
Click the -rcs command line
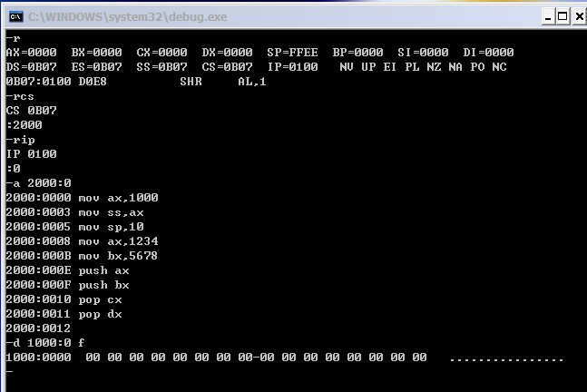tap(20, 96)
